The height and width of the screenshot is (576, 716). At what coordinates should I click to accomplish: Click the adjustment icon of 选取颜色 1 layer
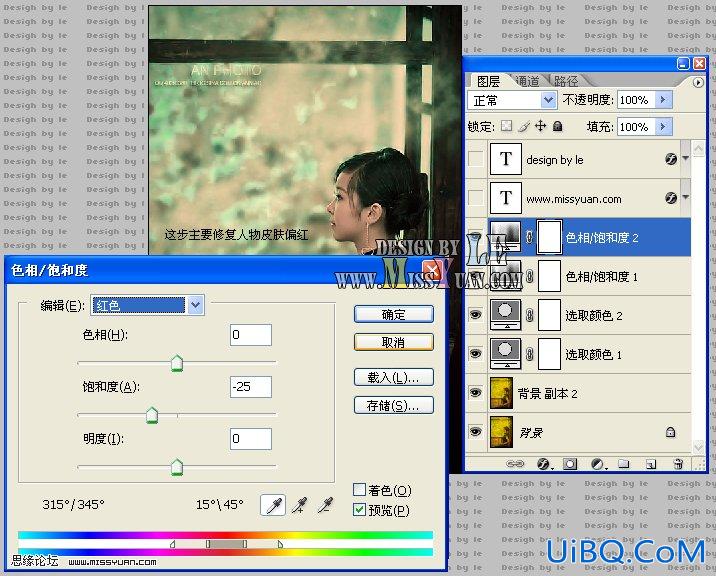coord(505,354)
